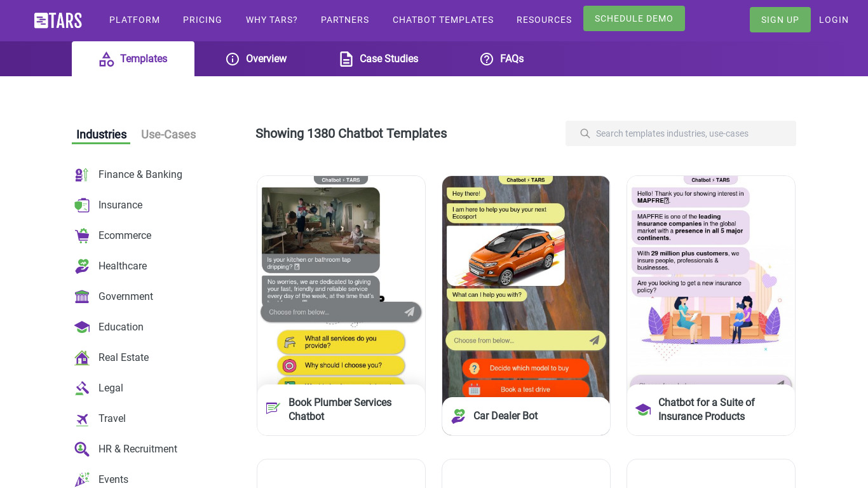Open the Chatbot Templates nav item
The height and width of the screenshot is (488, 868).
coord(443,20)
